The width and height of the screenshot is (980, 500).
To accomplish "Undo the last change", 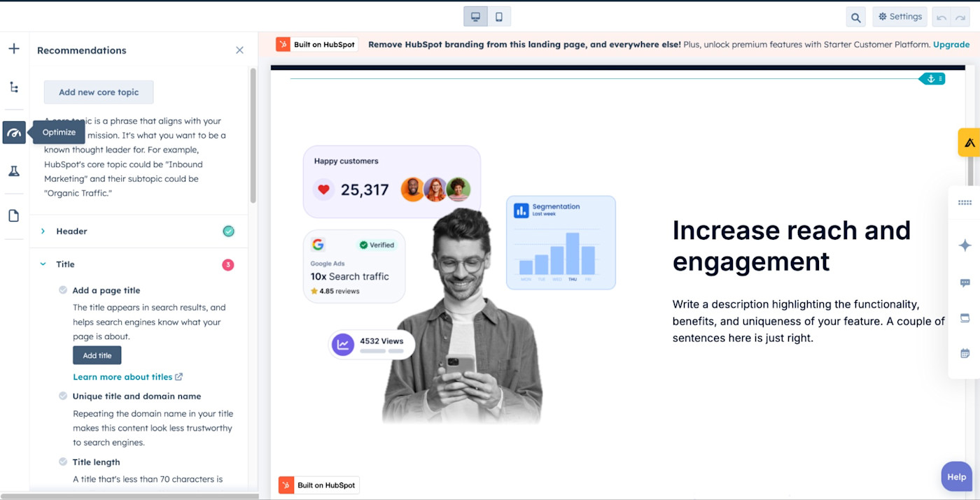I will coord(941,17).
